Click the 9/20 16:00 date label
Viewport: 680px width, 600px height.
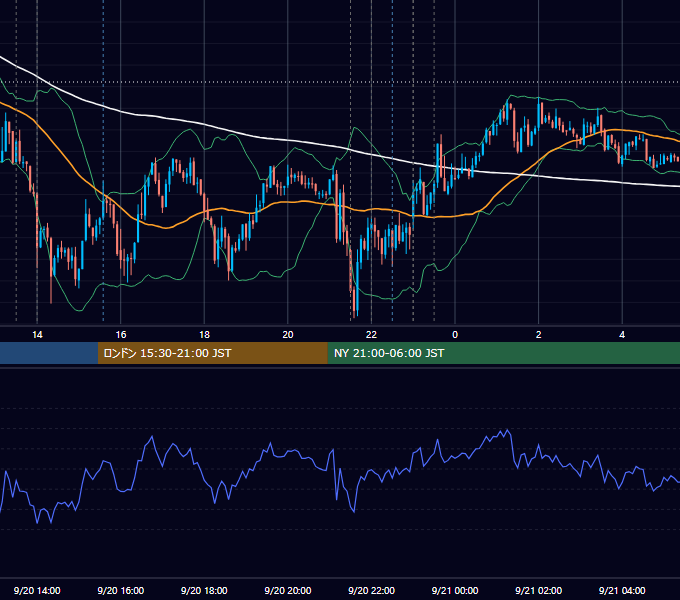click(x=121, y=590)
